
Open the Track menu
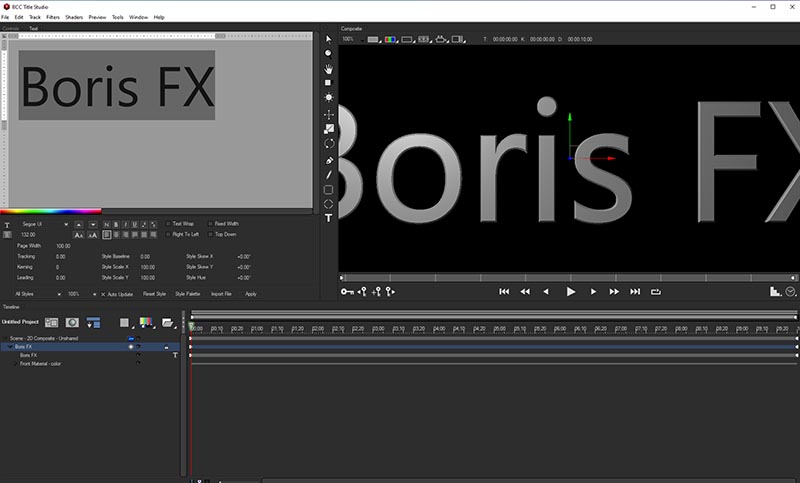(35, 17)
